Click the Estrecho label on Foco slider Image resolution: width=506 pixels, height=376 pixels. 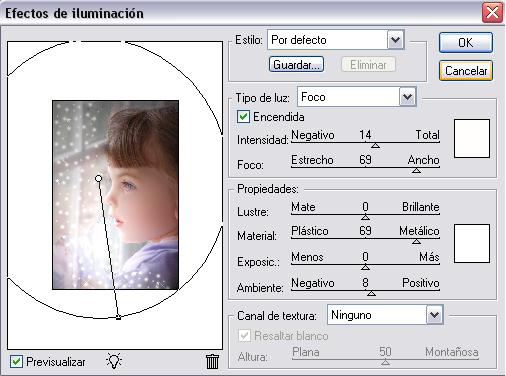(x=312, y=160)
